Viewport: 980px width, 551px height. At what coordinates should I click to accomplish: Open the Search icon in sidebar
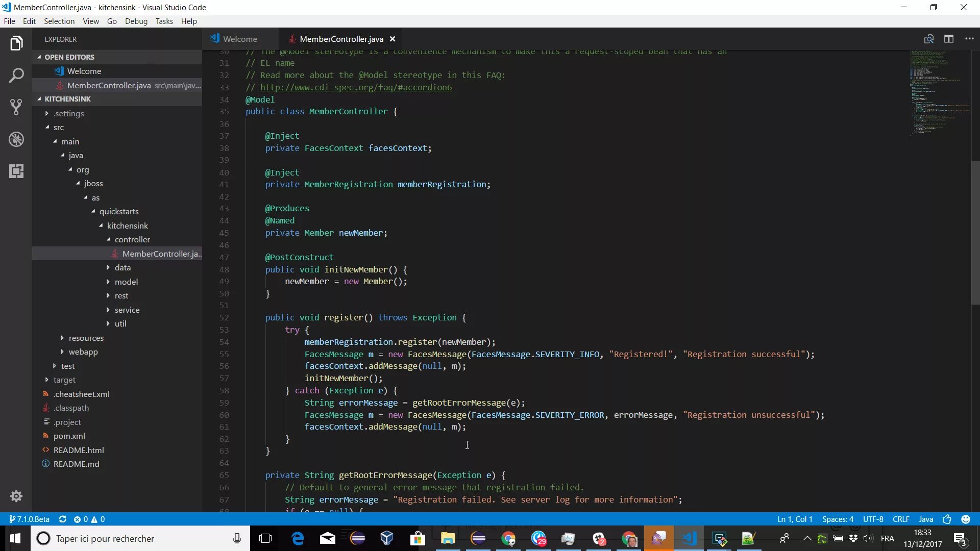pyautogui.click(x=16, y=76)
